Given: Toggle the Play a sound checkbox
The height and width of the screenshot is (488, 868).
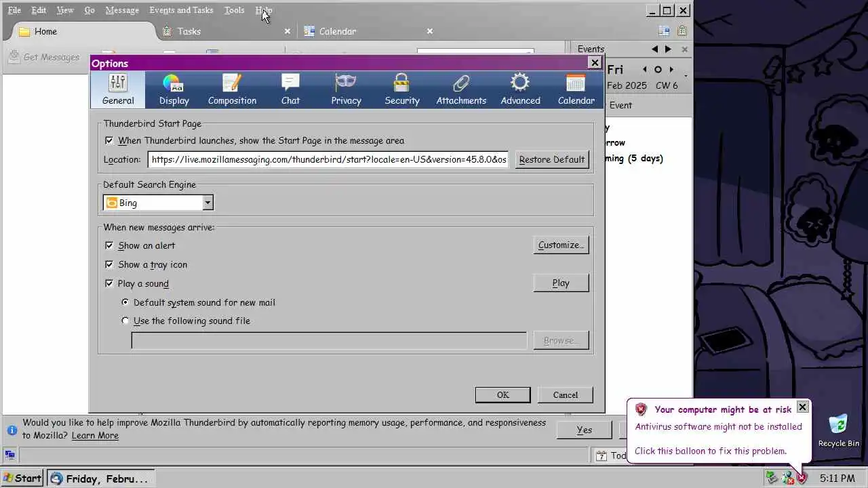Looking at the screenshot, I should pyautogui.click(x=109, y=283).
